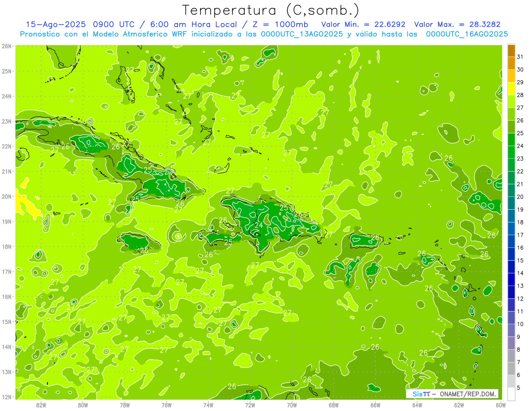This screenshot has width=532, height=411.
Task: Click the "16N" latitude axis label
Action: point(6,297)
